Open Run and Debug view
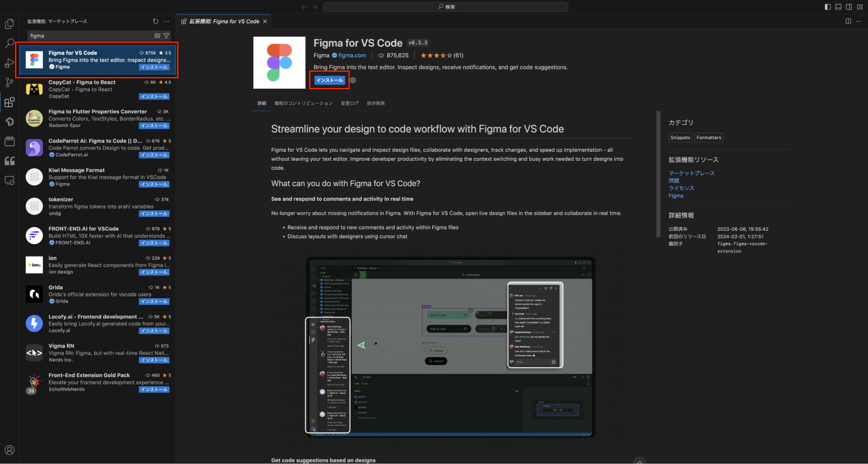 pyautogui.click(x=9, y=63)
